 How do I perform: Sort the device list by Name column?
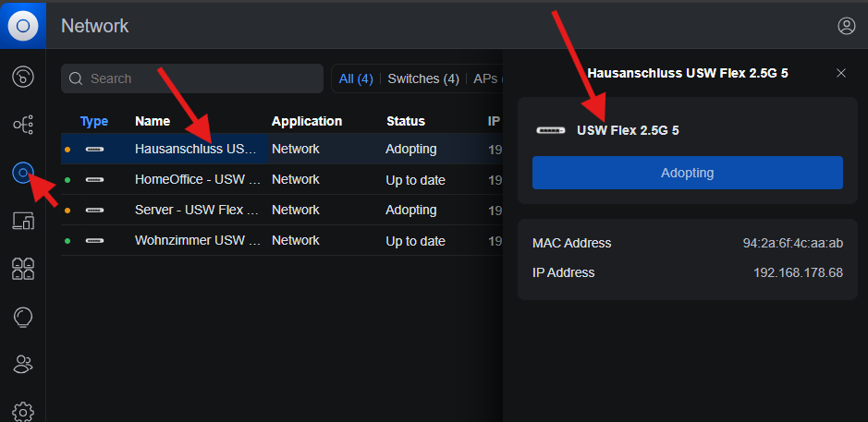(153, 121)
